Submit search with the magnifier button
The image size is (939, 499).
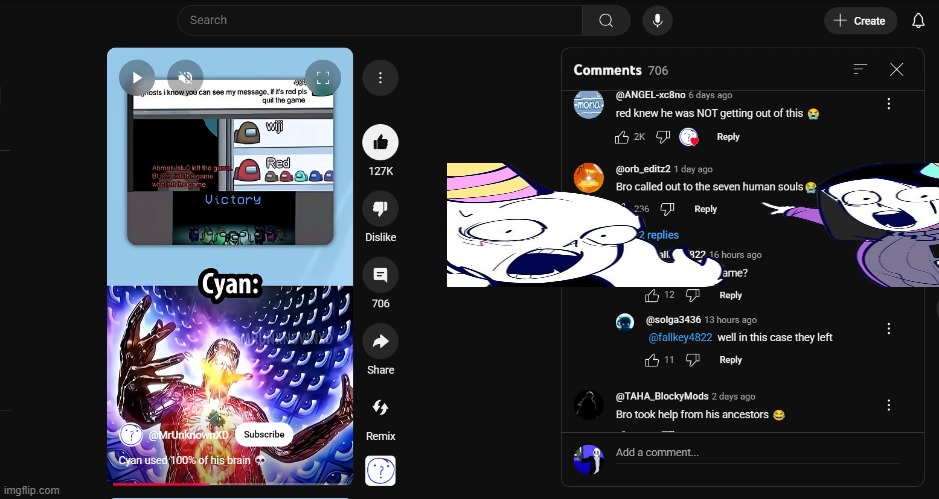pyautogui.click(x=606, y=20)
